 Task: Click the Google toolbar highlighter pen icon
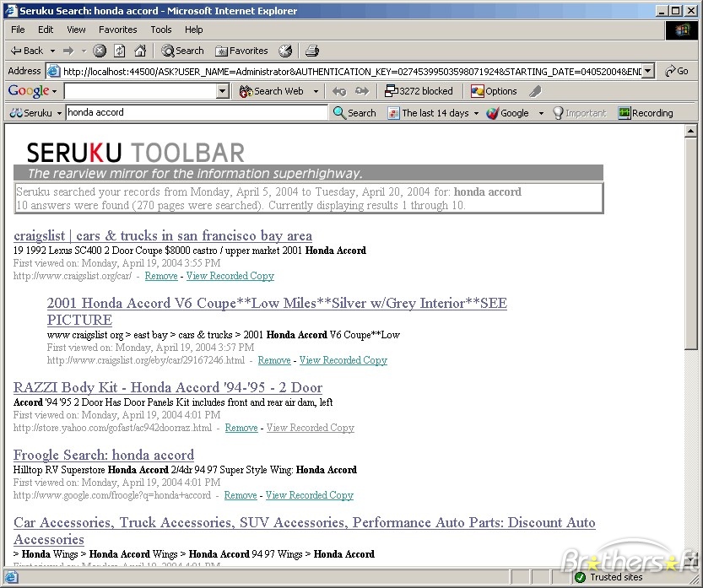(x=535, y=91)
